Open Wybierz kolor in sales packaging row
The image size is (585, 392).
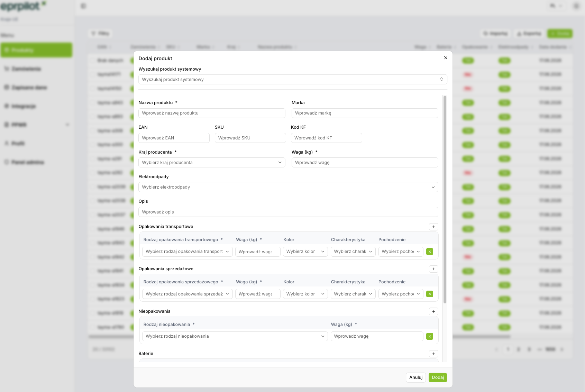305,294
